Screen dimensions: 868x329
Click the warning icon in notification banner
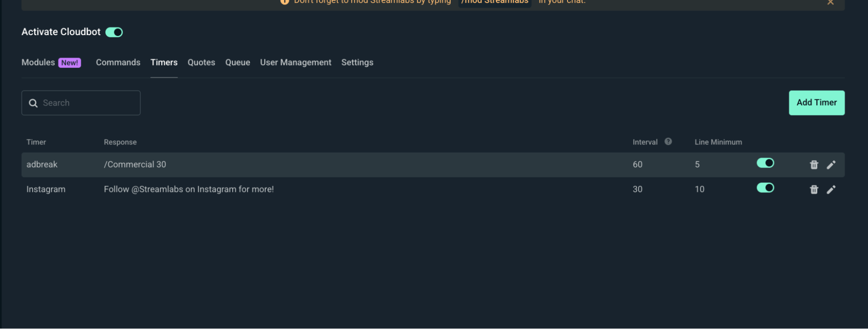coord(284,2)
